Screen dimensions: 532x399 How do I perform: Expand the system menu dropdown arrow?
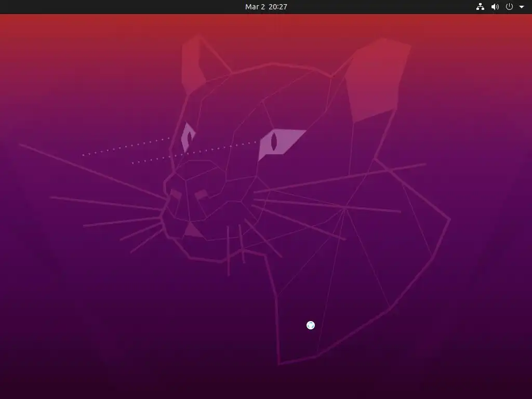[x=522, y=7]
